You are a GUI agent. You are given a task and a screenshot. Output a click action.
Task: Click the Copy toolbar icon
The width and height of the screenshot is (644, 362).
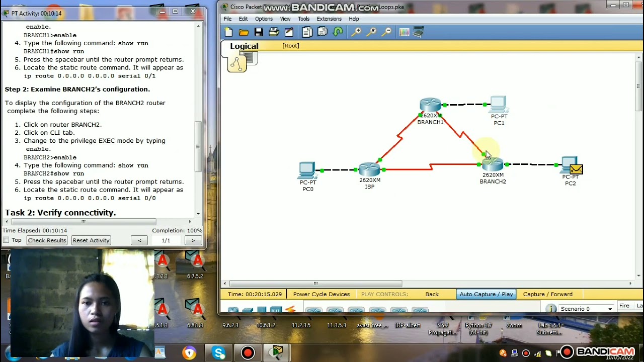[307, 32]
